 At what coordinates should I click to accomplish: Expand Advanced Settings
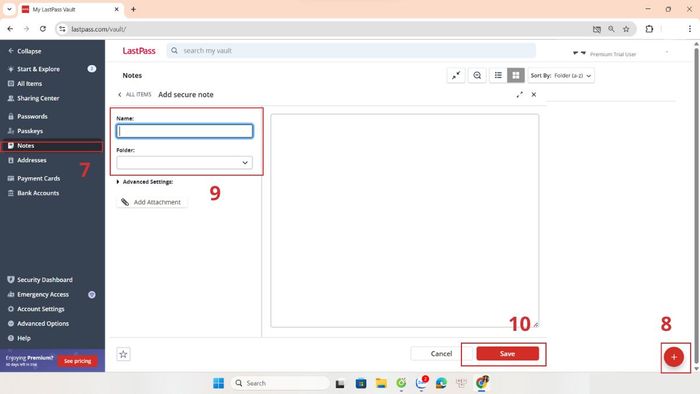pyautogui.click(x=145, y=182)
